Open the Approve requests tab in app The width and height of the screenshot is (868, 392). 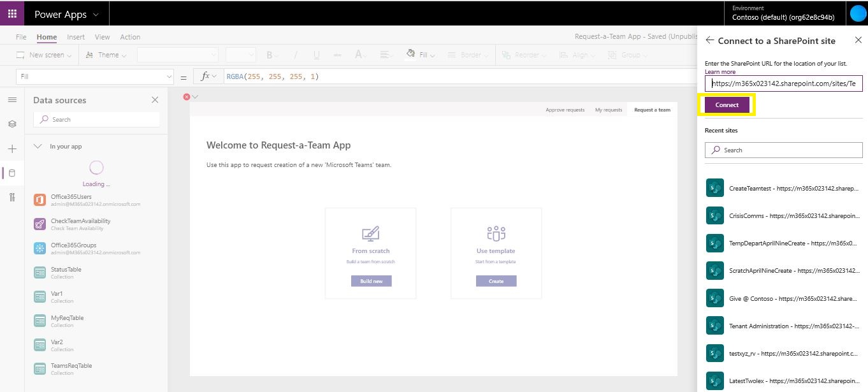coord(565,110)
